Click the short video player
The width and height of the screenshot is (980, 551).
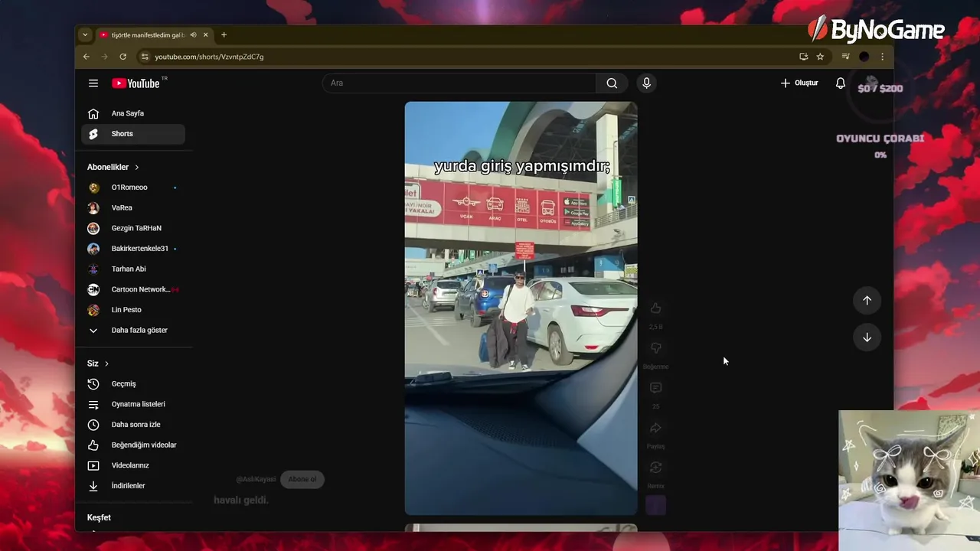pos(521,308)
